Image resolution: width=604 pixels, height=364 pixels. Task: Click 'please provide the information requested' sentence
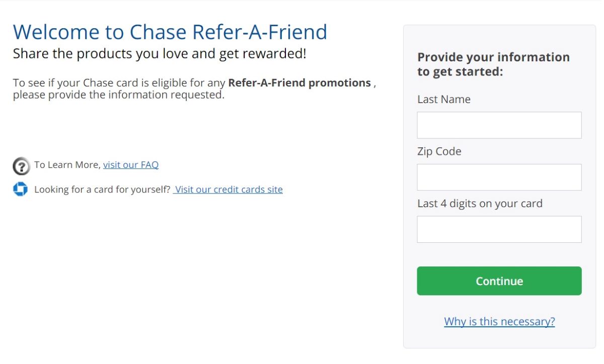coord(118,95)
